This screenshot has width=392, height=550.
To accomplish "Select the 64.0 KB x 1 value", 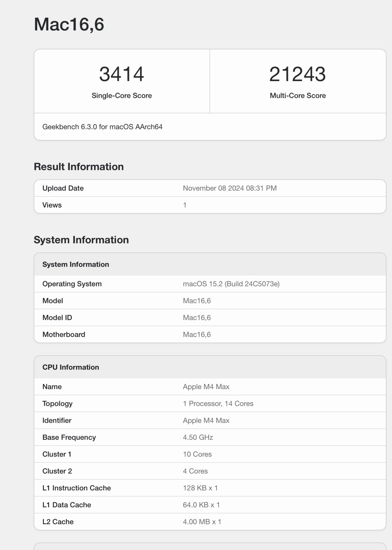I will click(201, 505).
